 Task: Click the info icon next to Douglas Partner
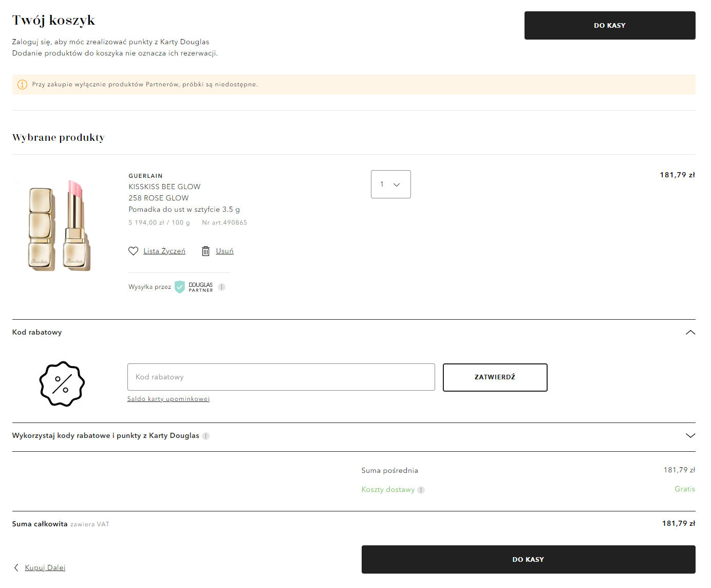click(x=221, y=287)
